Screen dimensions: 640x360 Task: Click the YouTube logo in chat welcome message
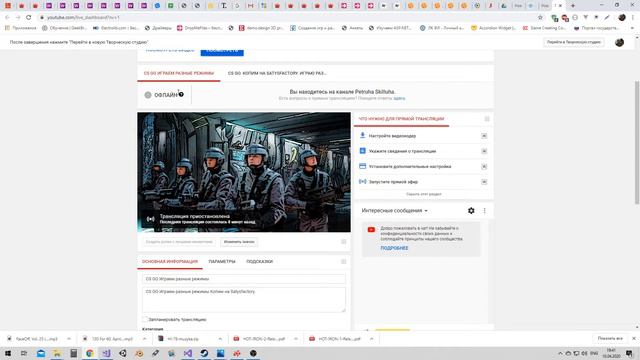click(371, 230)
